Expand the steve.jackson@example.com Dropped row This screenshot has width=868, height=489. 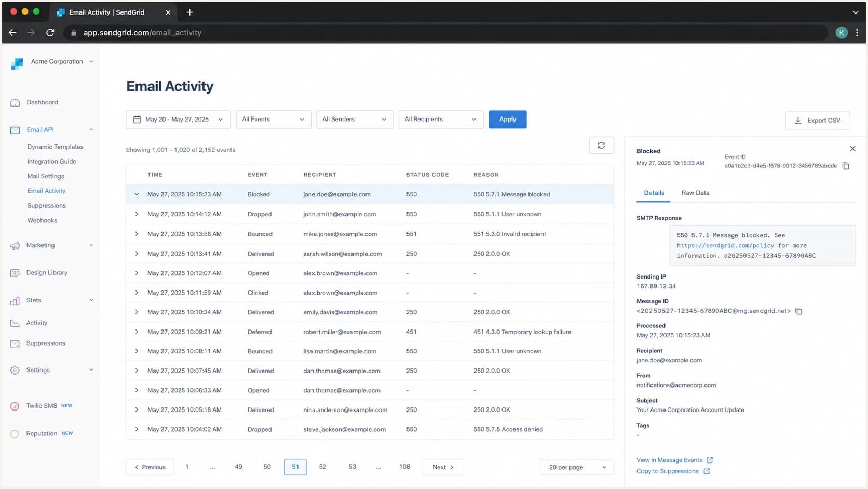pos(137,429)
